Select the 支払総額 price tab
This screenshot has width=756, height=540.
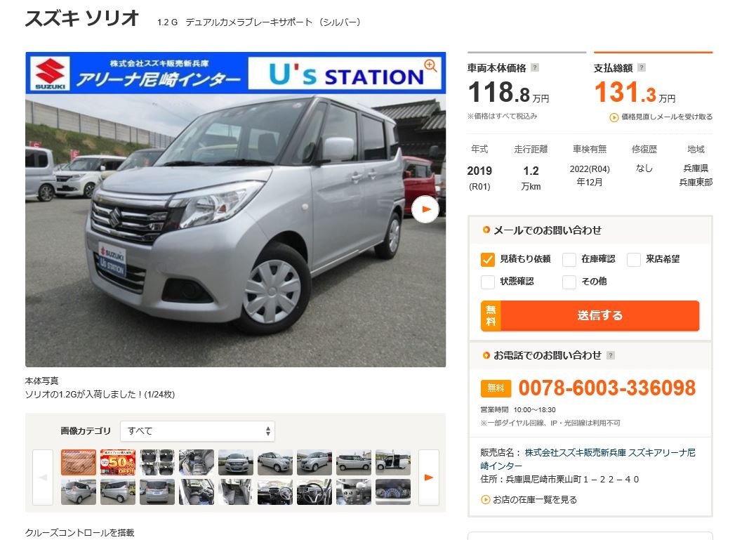pos(653,87)
